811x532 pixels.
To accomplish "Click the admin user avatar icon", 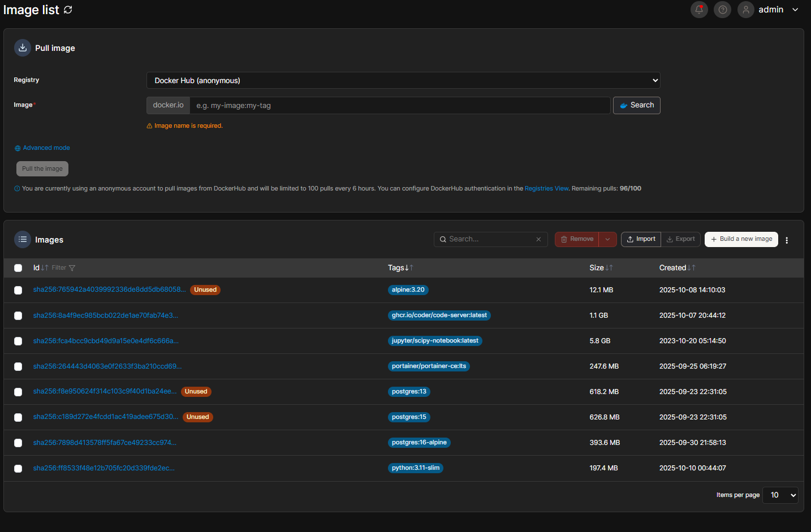I will coord(745,10).
